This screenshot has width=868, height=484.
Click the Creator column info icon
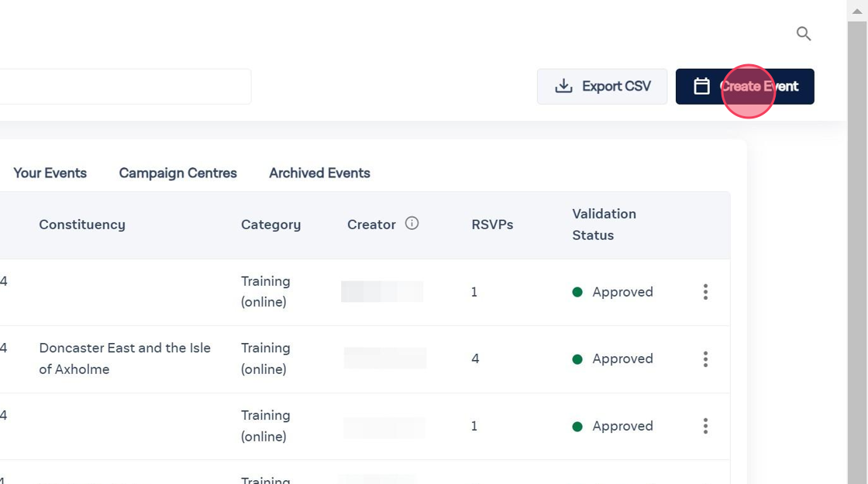(412, 224)
